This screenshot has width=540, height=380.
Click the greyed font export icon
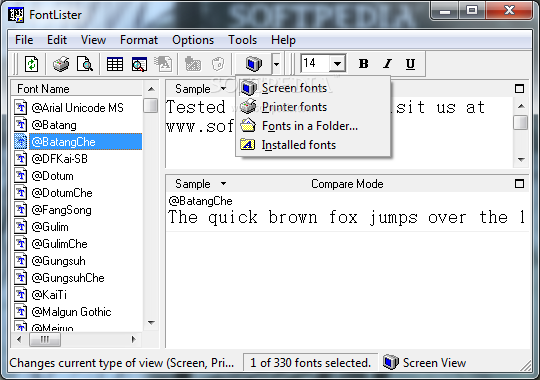(164, 64)
